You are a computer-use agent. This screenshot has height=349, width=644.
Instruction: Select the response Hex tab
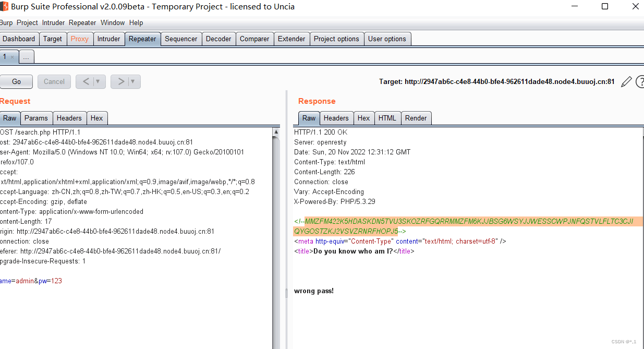[364, 118]
